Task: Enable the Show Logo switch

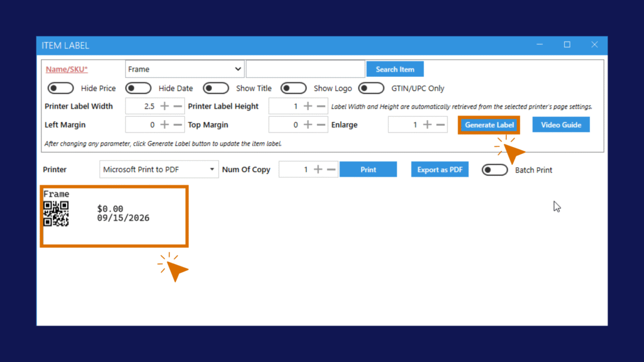Action: [293, 88]
